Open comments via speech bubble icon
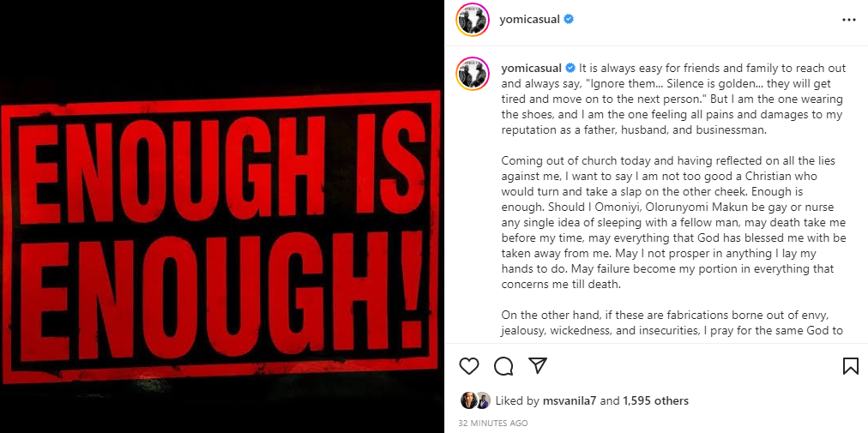The width and height of the screenshot is (868, 433). point(503,366)
